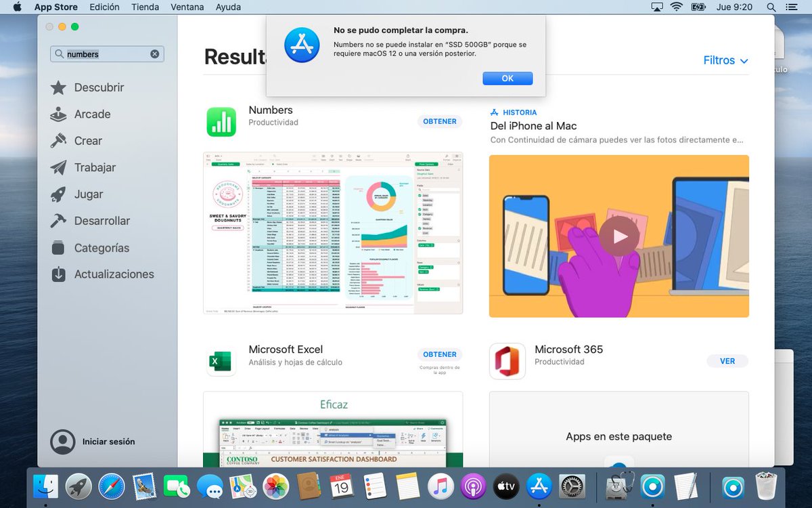The width and height of the screenshot is (812, 508).
Task: Open Launchpad from the Dock
Action: (x=78, y=486)
